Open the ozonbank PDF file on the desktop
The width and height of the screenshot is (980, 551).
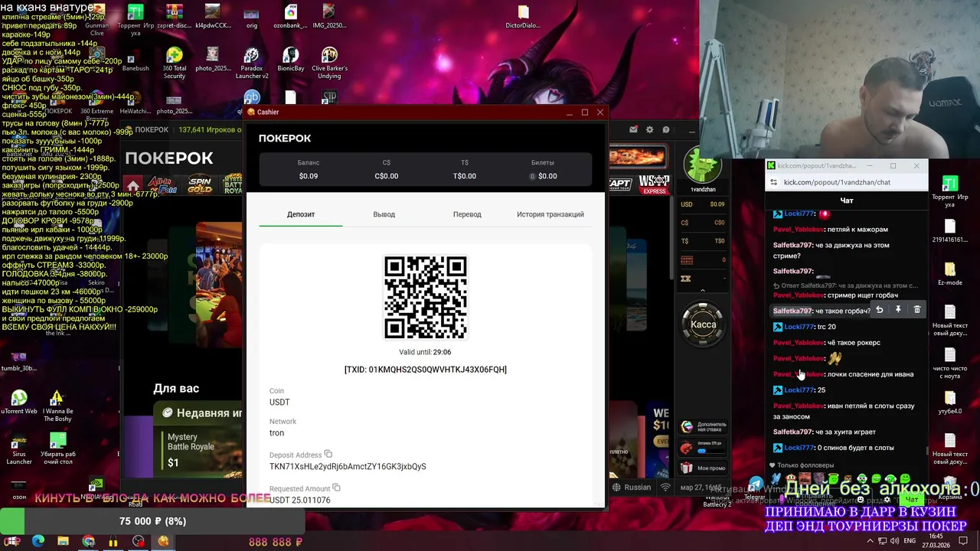coord(290,16)
